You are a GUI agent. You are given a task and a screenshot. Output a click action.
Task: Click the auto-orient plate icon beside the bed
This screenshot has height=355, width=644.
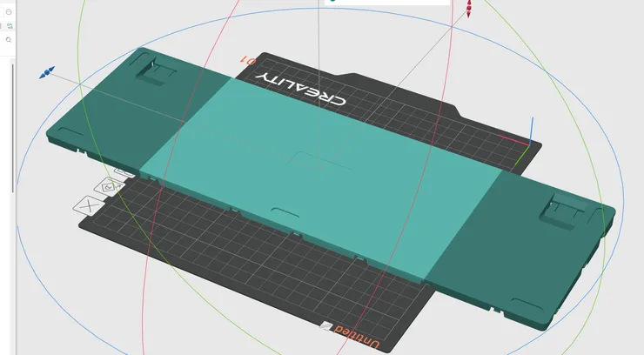109,187
